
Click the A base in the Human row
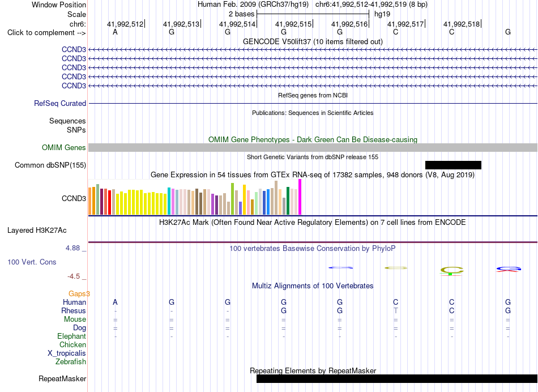[x=116, y=302]
